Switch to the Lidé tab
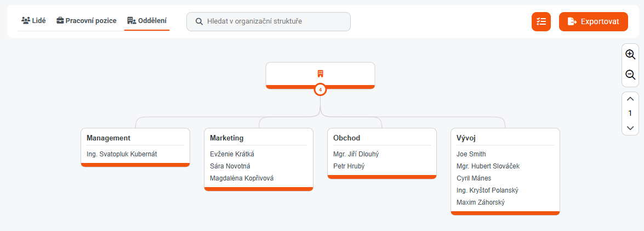 click(33, 21)
